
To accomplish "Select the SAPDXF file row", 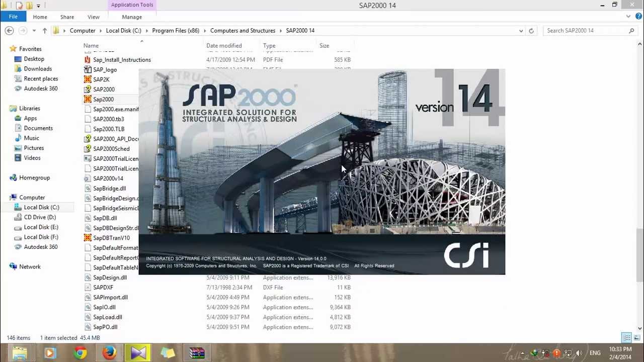I will pos(217,288).
